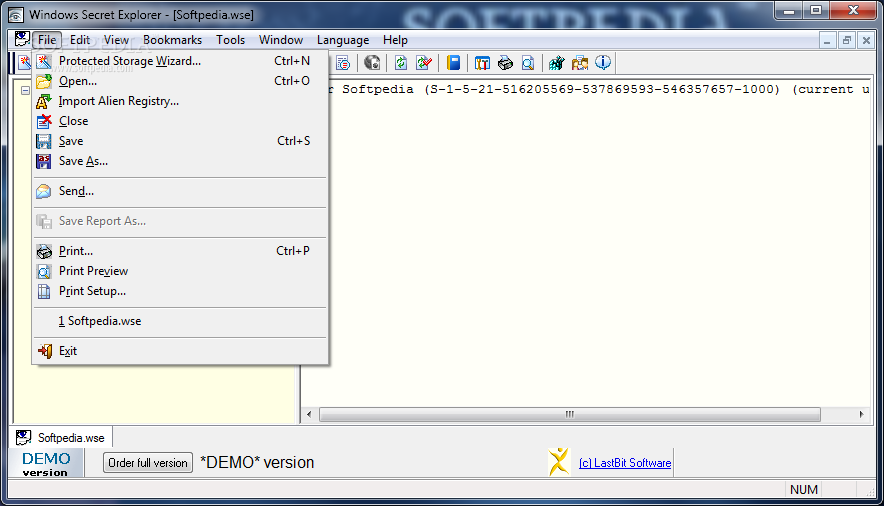Click the wizard wand toolbar icon
Viewport: 884px width, 506px height.
pyautogui.click(x=24, y=63)
